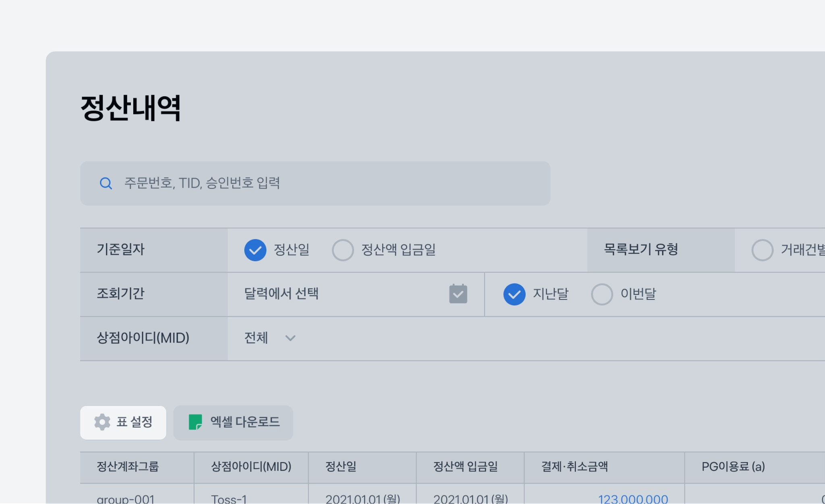Screen dimensions: 825x504
Task: Click the 엑셀 다운로드 button
Action: tap(233, 423)
